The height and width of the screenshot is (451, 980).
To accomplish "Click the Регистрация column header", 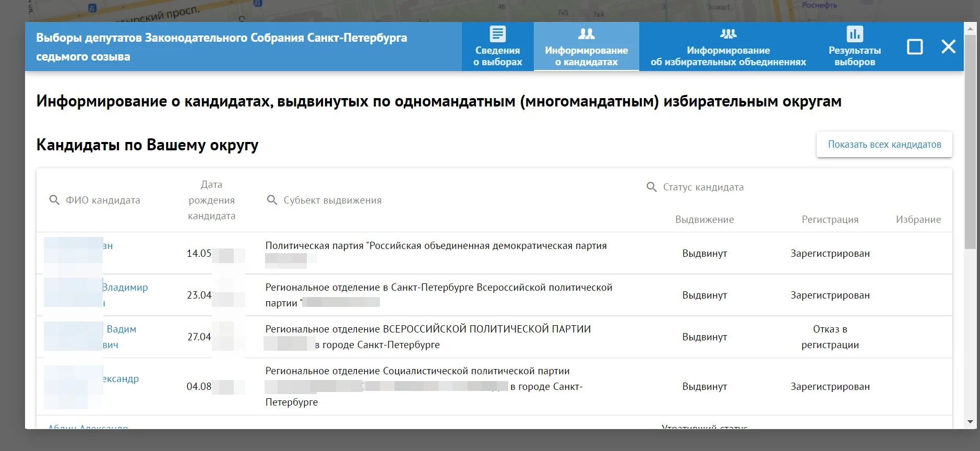I will [x=830, y=219].
